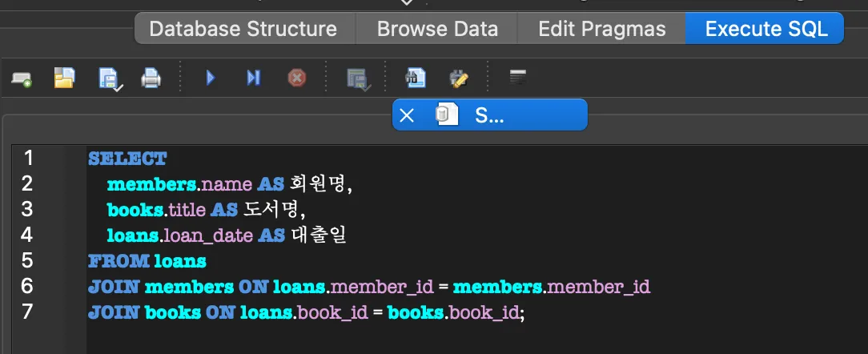Viewport: 868px width, 354px height.
Task: Save the results view icon
Action: (x=358, y=78)
